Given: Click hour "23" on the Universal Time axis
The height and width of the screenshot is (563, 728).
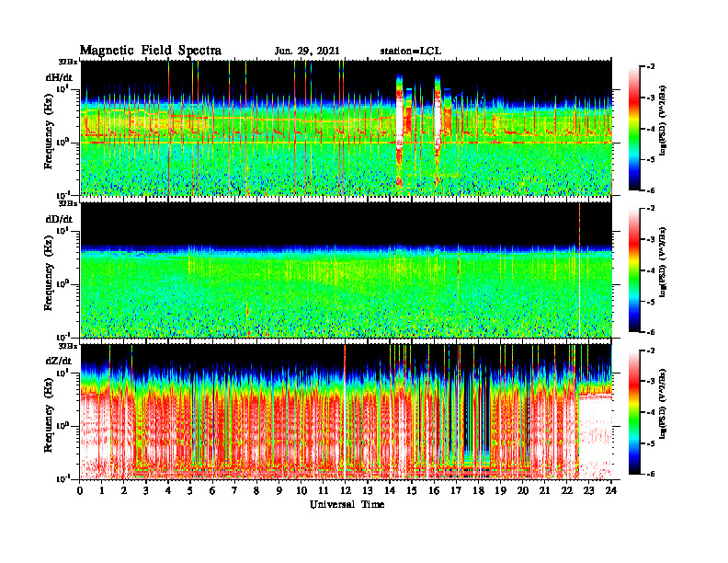Looking at the screenshot, I should [589, 491].
